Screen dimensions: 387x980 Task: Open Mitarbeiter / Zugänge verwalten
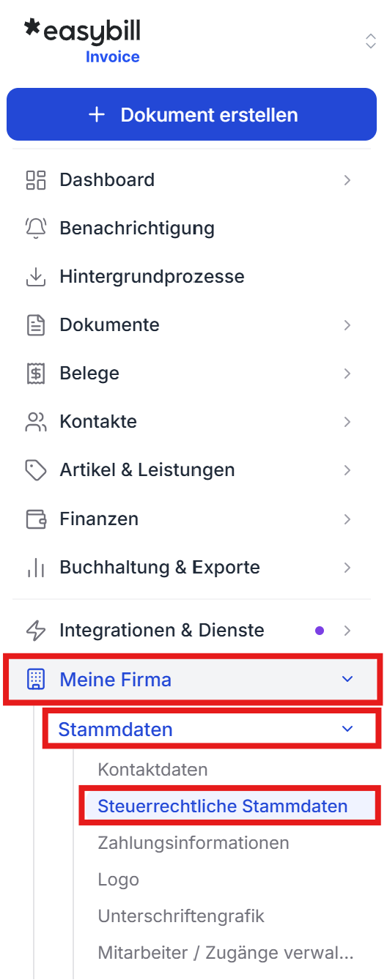click(226, 953)
